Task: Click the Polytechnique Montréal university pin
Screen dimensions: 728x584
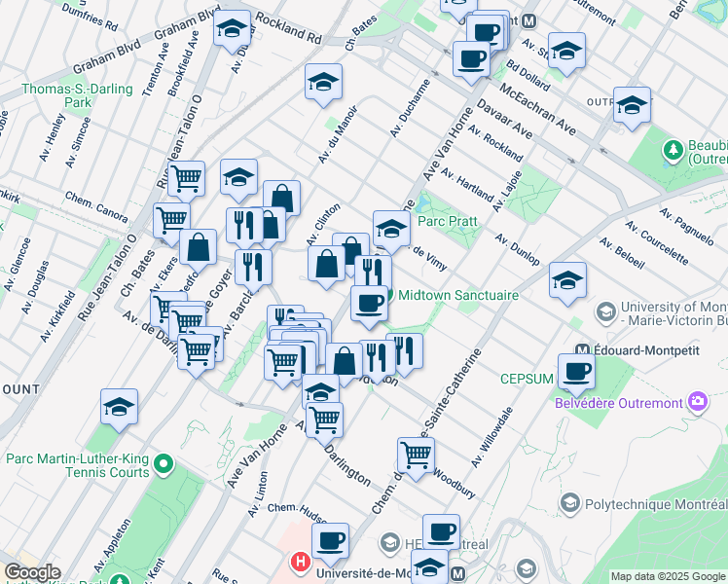Action: tap(569, 503)
